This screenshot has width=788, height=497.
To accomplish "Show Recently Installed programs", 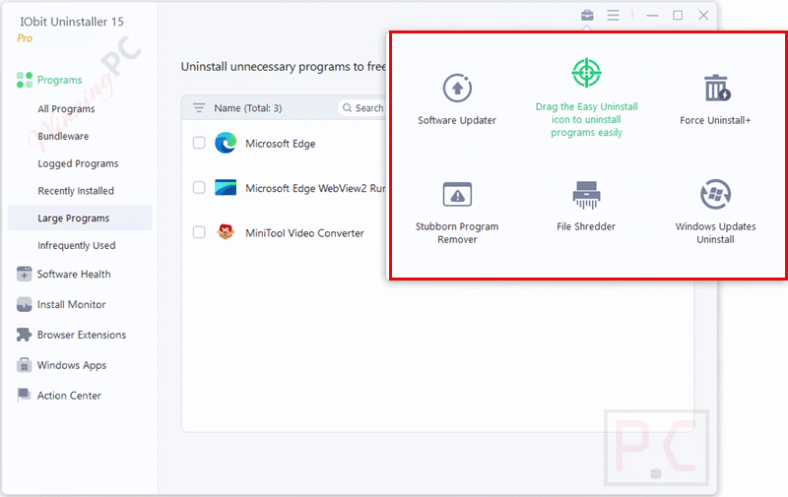I will tap(76, 191).
